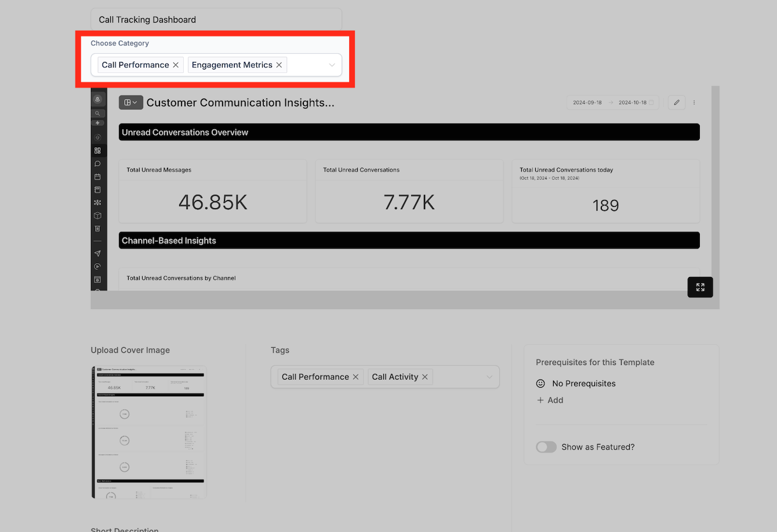Click the uploaded cover image thumbnail

149,432
